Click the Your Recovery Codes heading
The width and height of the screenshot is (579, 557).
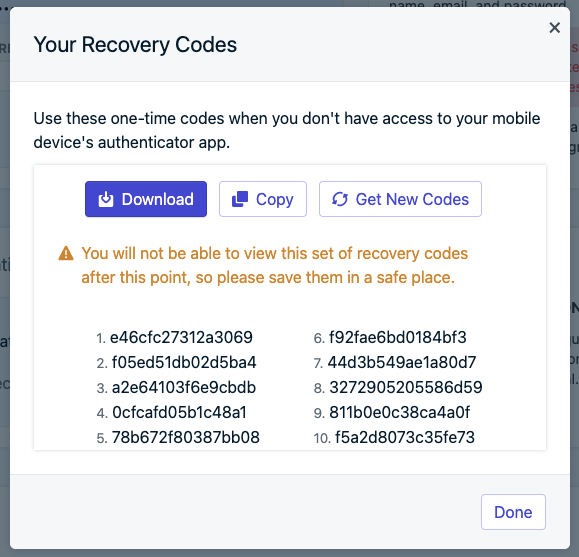pos(135,45)
